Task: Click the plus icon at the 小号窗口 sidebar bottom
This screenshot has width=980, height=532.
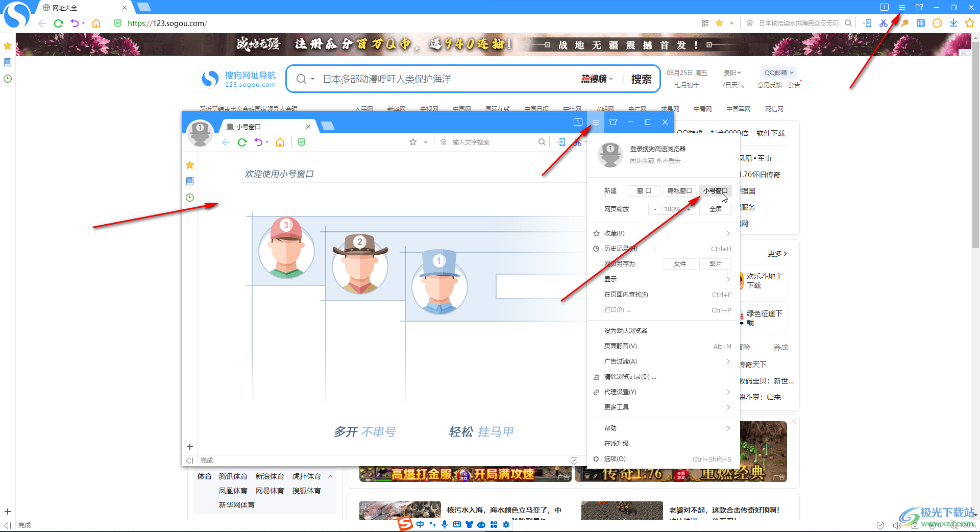Action: [x=190, y=447]
